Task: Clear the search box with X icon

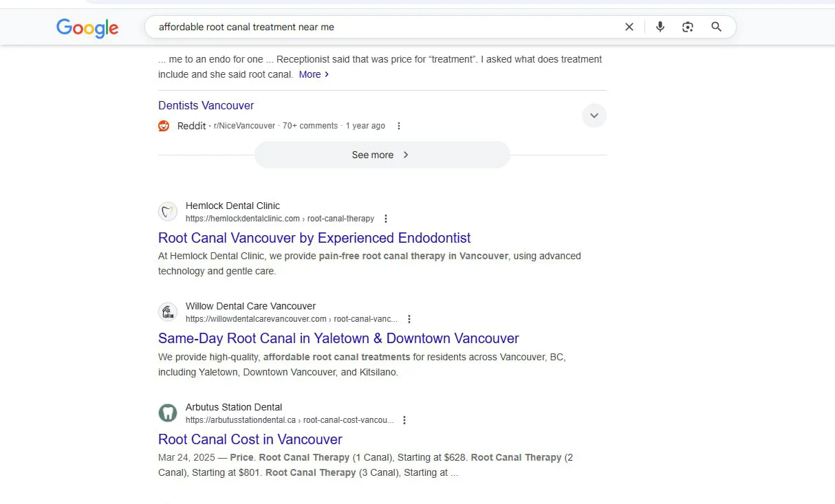Action: coord(629,27)
